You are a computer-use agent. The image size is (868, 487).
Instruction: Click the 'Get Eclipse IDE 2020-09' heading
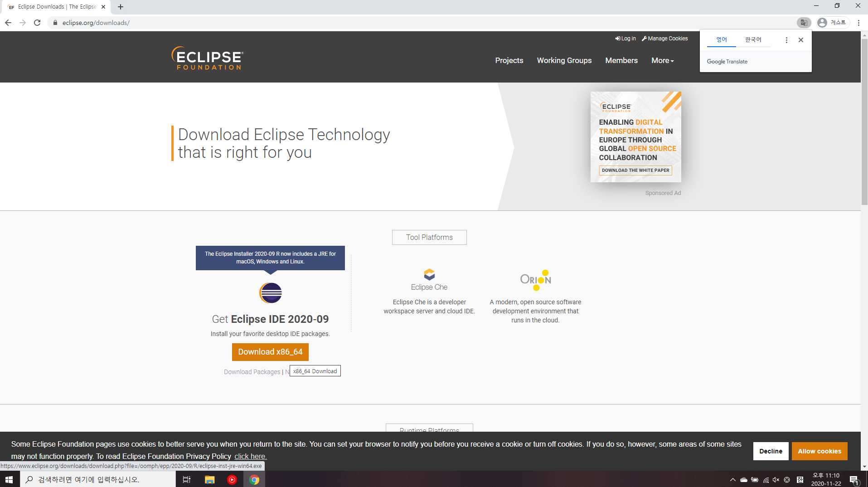pos(270,319)
